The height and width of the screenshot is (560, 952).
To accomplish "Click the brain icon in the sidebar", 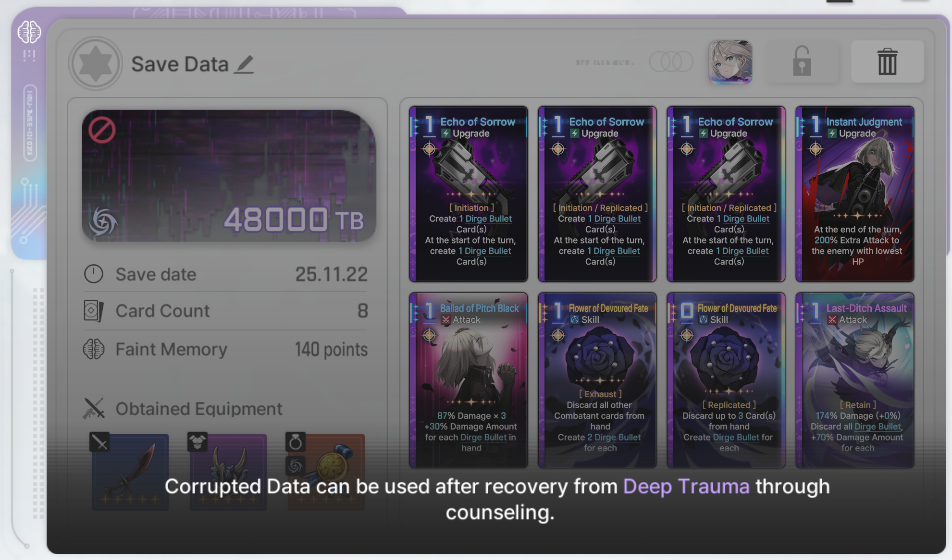I will click(x=29, y=32).
